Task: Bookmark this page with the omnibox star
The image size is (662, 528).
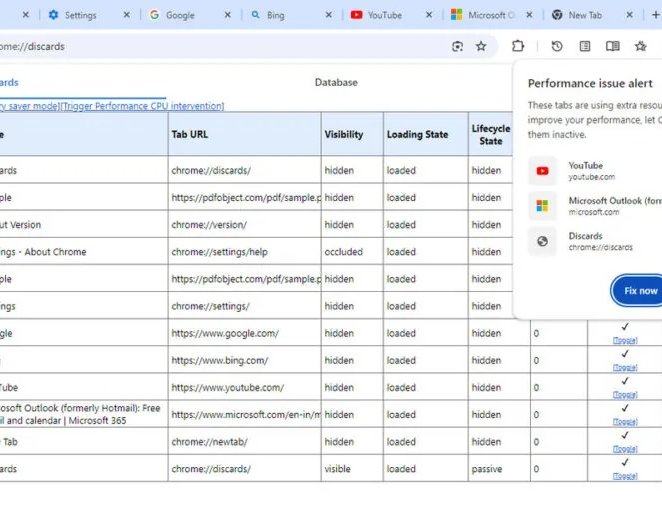Action: [x=481, y=46]
